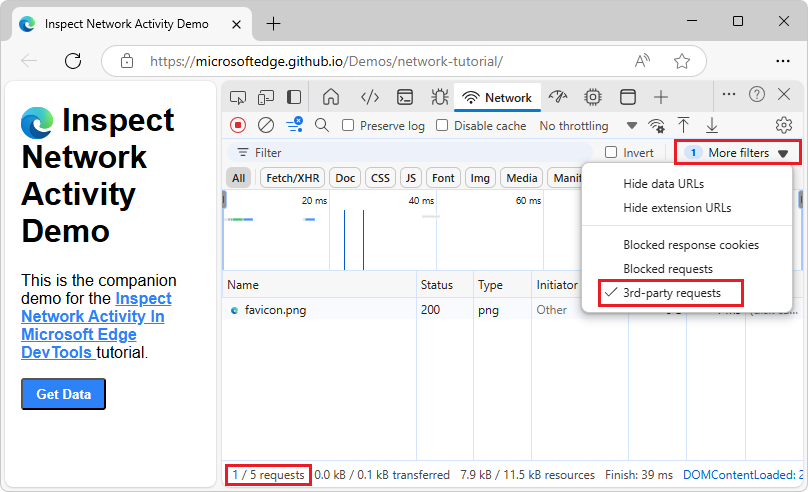The image size is (808, 492).
Task: Import HAR file upload arrow
Action: [683, 125]
